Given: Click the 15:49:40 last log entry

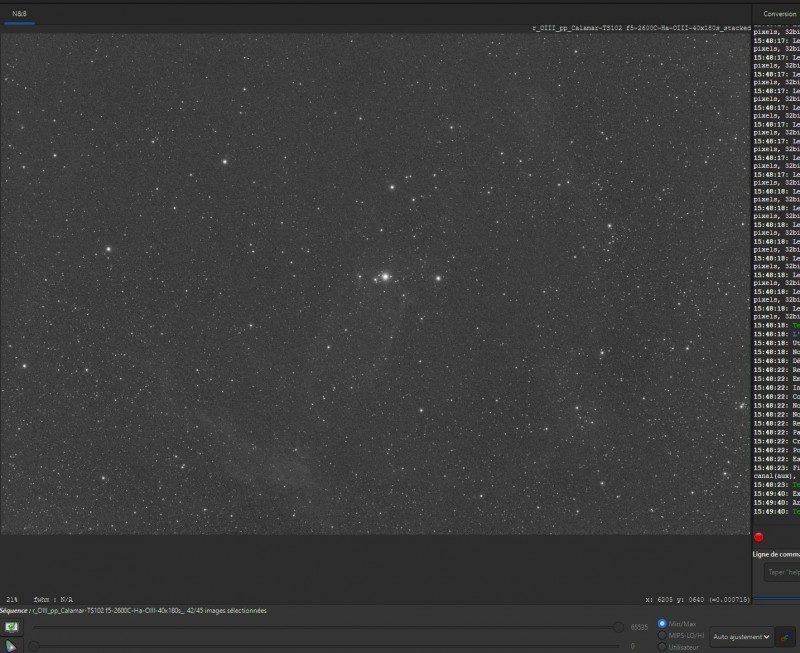Looking at the screenshot, I should [777, 511].
